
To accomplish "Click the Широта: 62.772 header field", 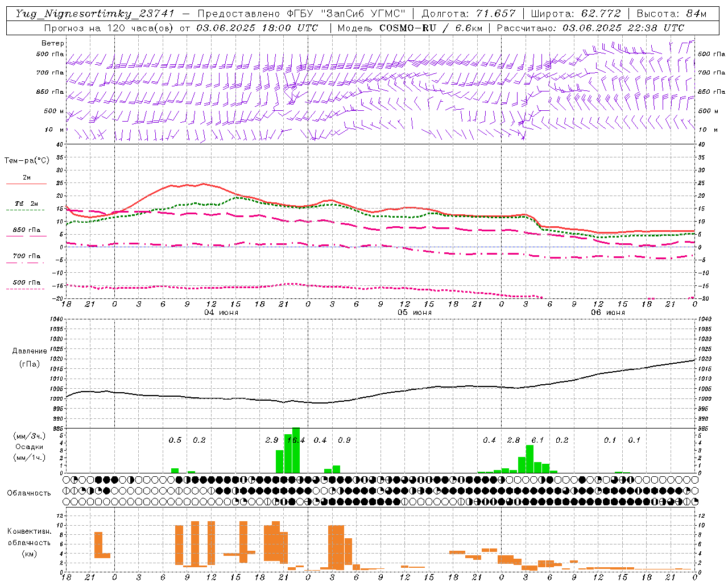I will pos(576,14).
